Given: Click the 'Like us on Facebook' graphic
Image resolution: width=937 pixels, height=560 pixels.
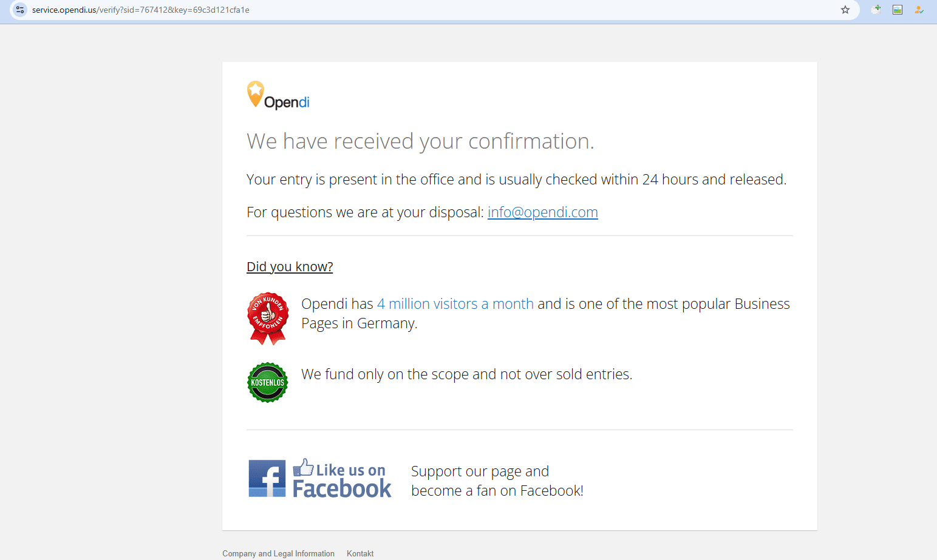Looking at the screenshot, I should pyautogui.click(x=342, y=479).
